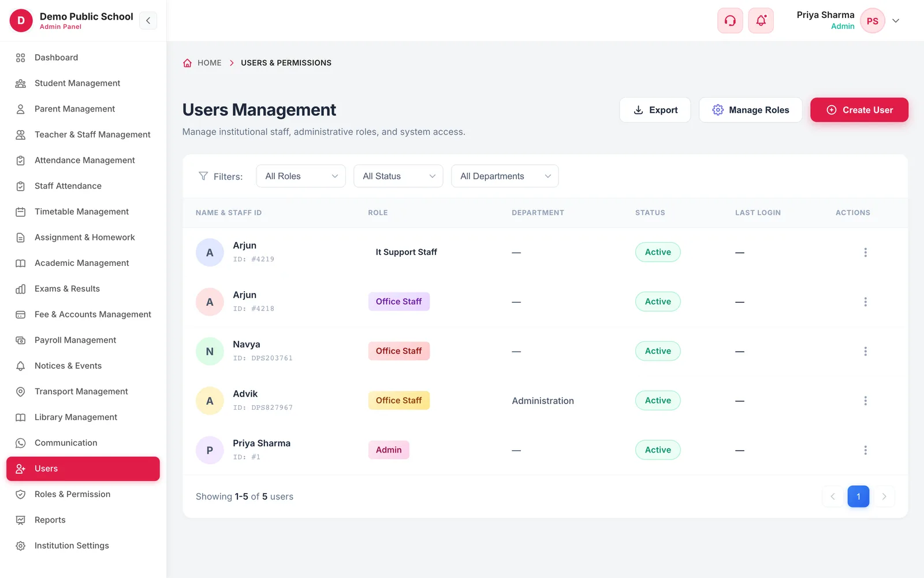This screenshot has height=578, width=924.
Task: Open the All Departments filter dropdown
Action: coord(505,176)
